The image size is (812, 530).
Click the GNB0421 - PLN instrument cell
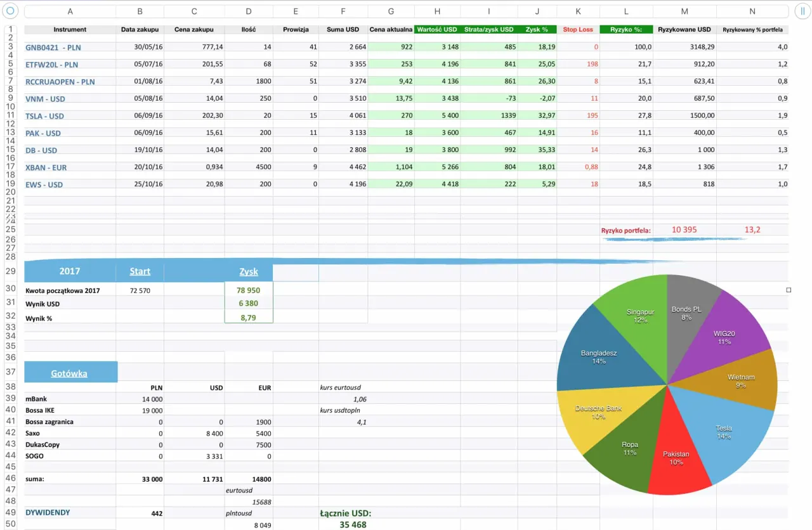click(x=53, y=48)
